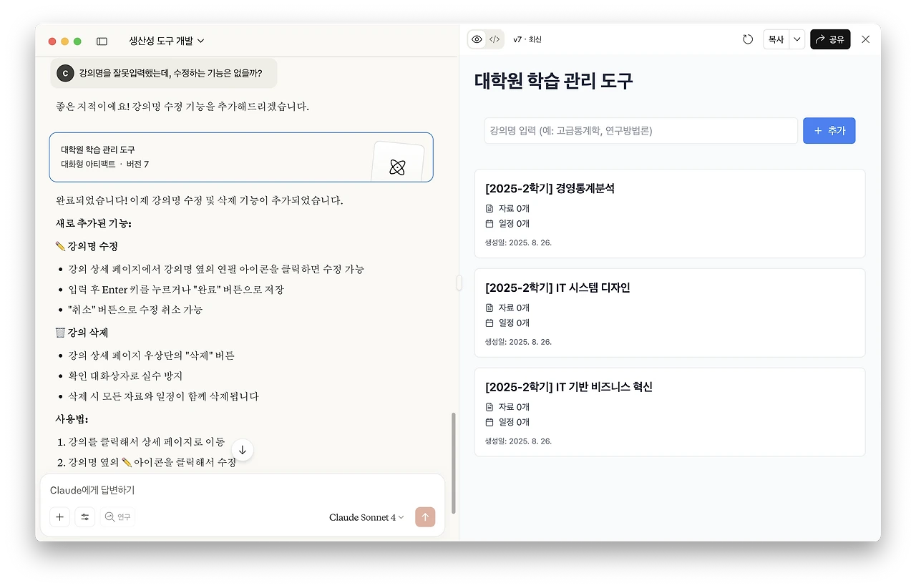Click the plus attachment button
916x588 pixels.
click(59, 517)
